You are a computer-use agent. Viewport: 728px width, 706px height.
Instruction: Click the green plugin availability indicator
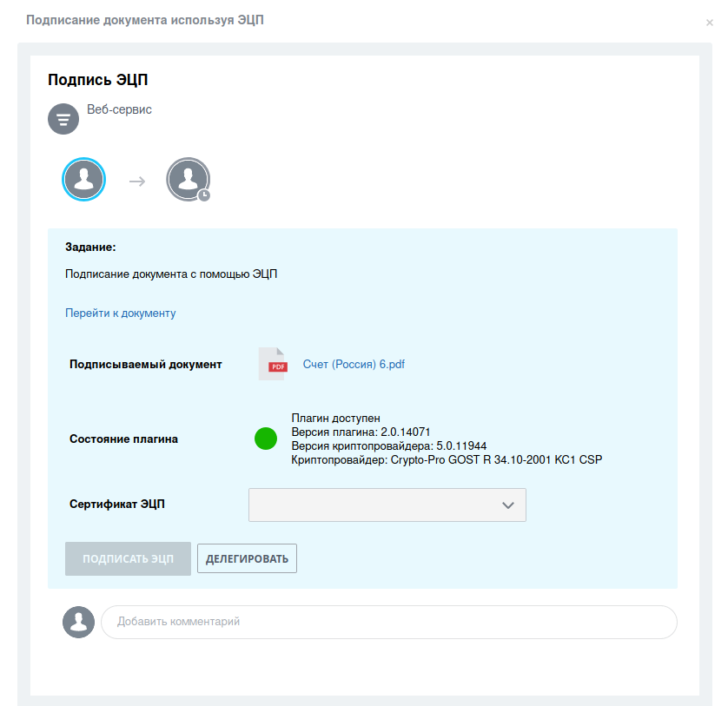pos(266,439)
